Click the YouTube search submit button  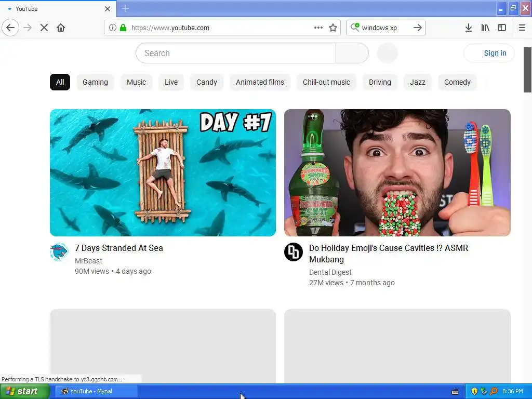(352, 53)
